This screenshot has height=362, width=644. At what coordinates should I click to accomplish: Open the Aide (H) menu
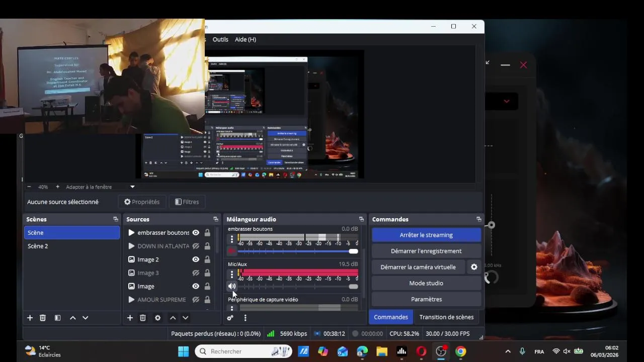246,39
